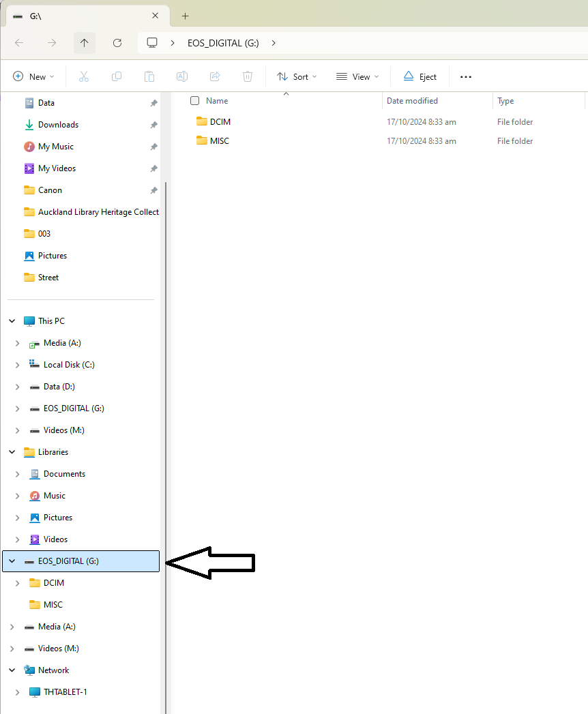Go up one directory level
Image resolution: width=588 pixels, height=714 pixels.
point(85,43)
